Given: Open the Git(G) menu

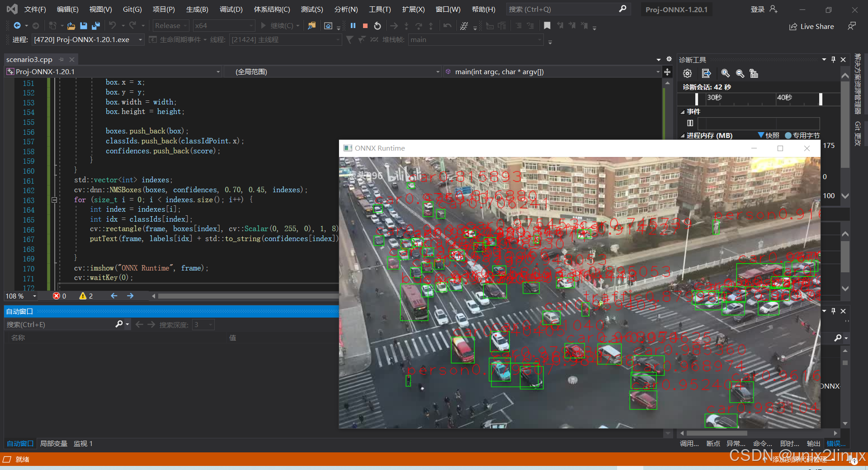Looking at the screenshot, I should point(132,9).
